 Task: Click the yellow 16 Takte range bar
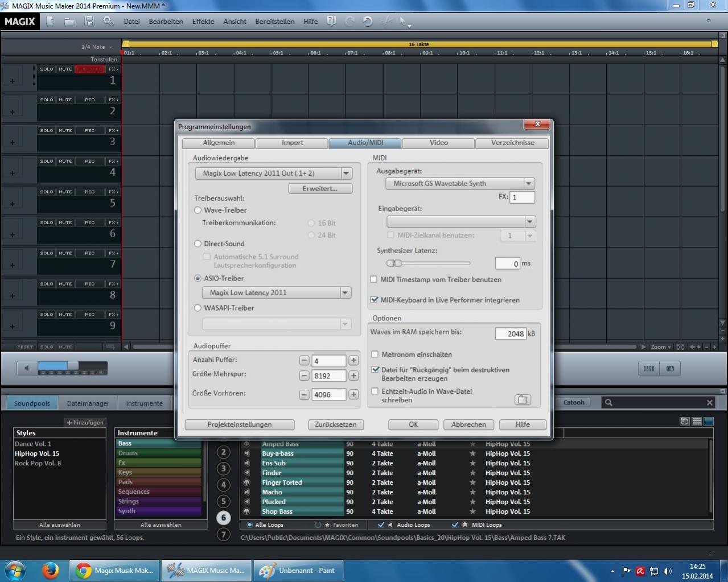tap(419, 44)
